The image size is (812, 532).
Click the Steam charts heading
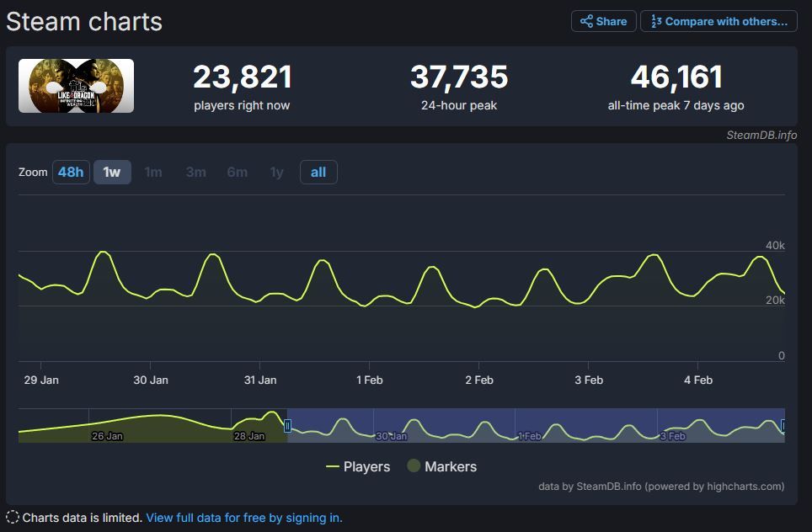click(84, 22)
